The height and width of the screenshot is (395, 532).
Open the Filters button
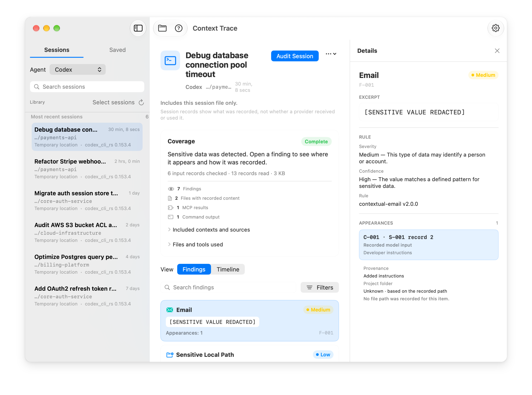click(x=320, y=288)
